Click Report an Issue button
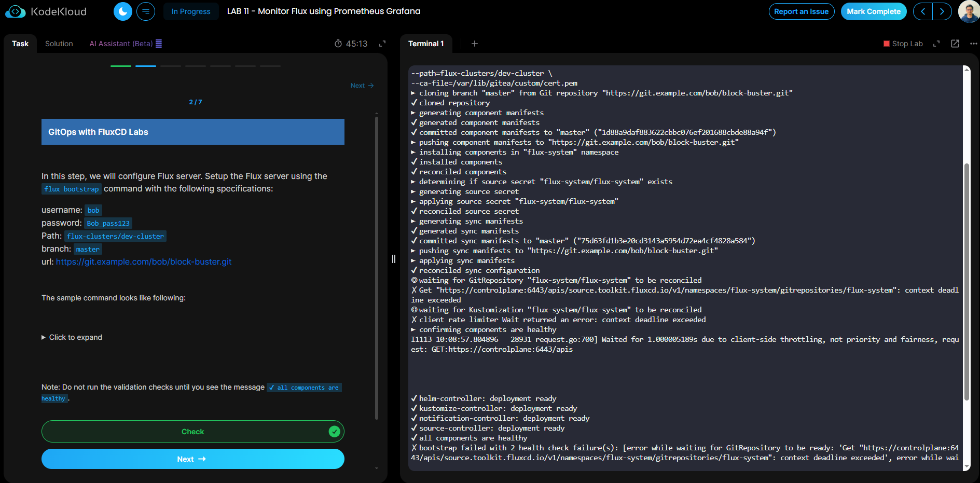Screen dimensions: 980x483 (801, 11)
